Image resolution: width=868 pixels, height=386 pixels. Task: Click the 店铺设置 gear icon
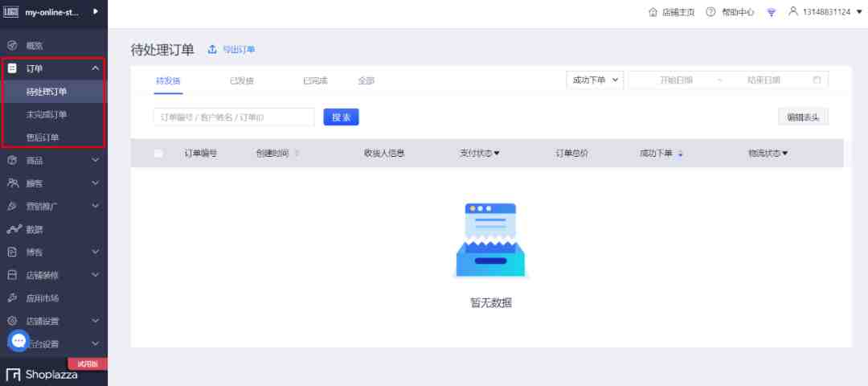point(12,321)
